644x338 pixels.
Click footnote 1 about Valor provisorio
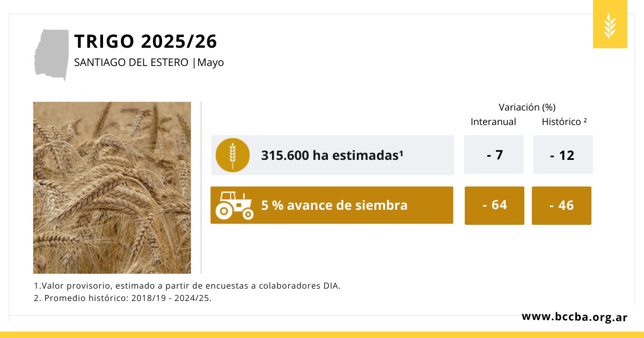(x=187, y=285)
